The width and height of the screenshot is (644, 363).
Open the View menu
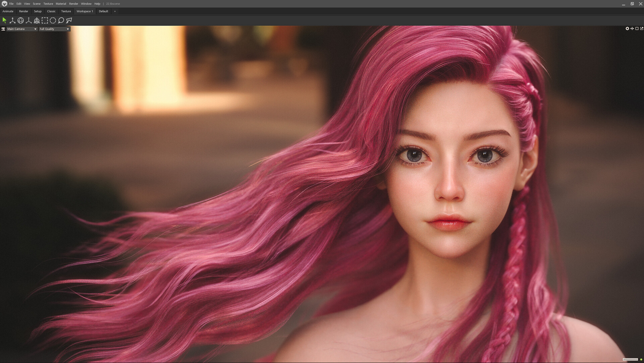pyautogui.click(x=27, y=4)
